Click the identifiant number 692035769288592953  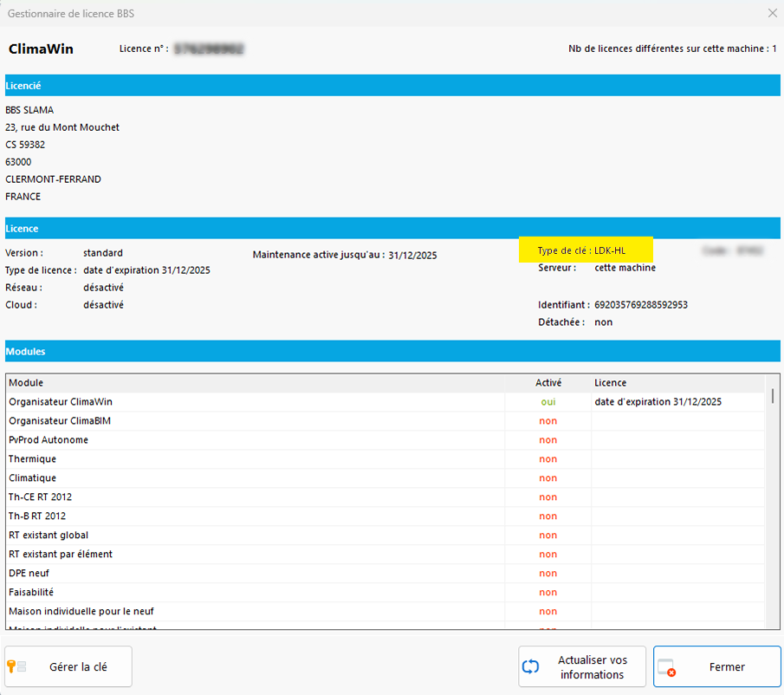[640, 304]
